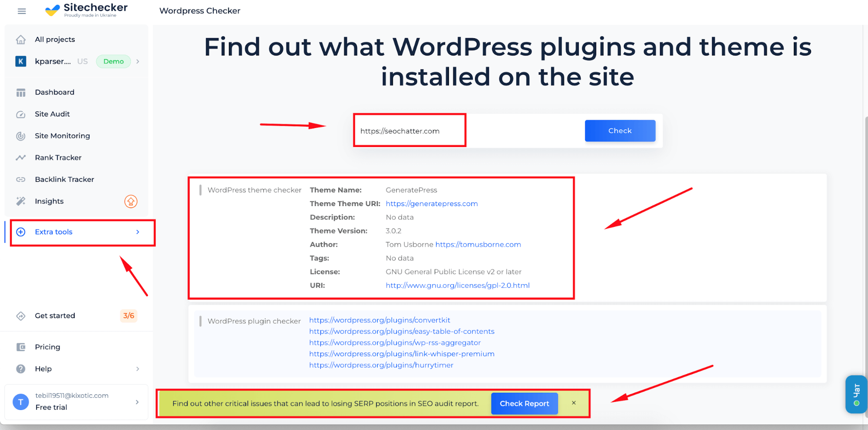Viewport: 868px width, 430px height.
Task: Expand the kparser project chevron
Action: (138, 61)
